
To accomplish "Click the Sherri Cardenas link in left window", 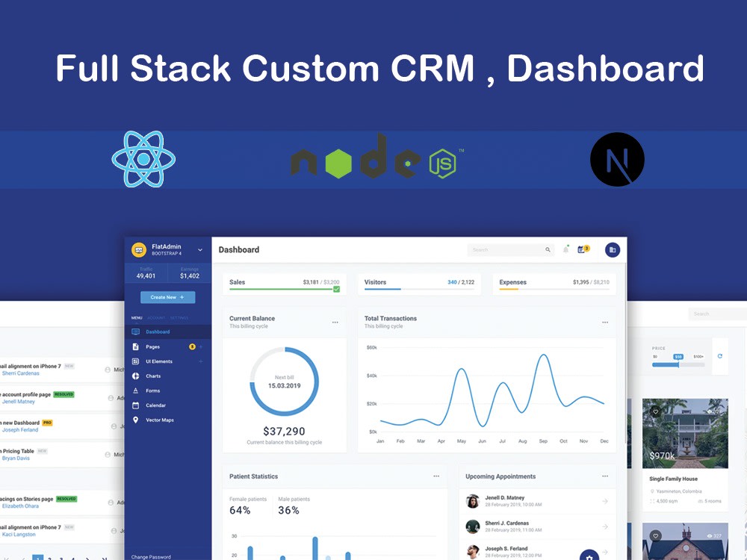I will tap(20, 373).
